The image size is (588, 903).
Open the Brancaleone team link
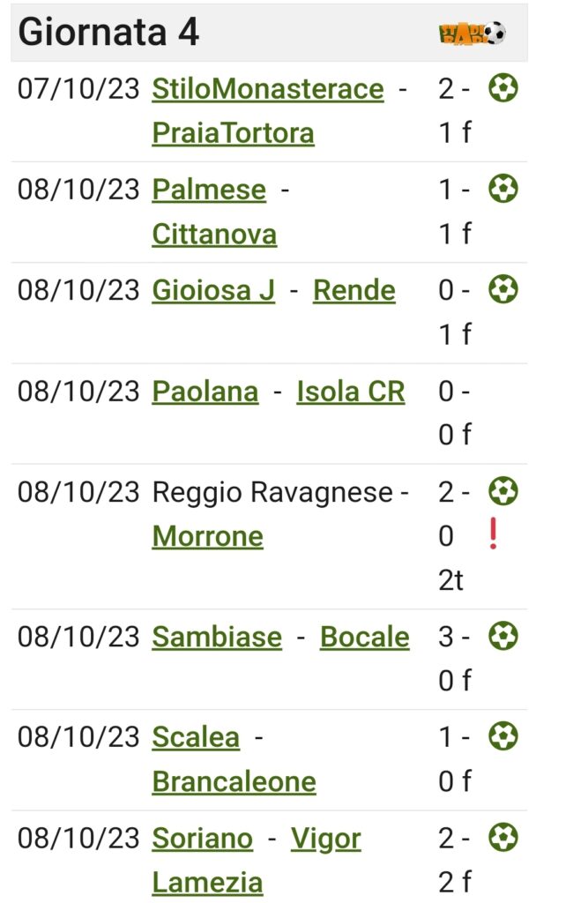tap(234, 782)
